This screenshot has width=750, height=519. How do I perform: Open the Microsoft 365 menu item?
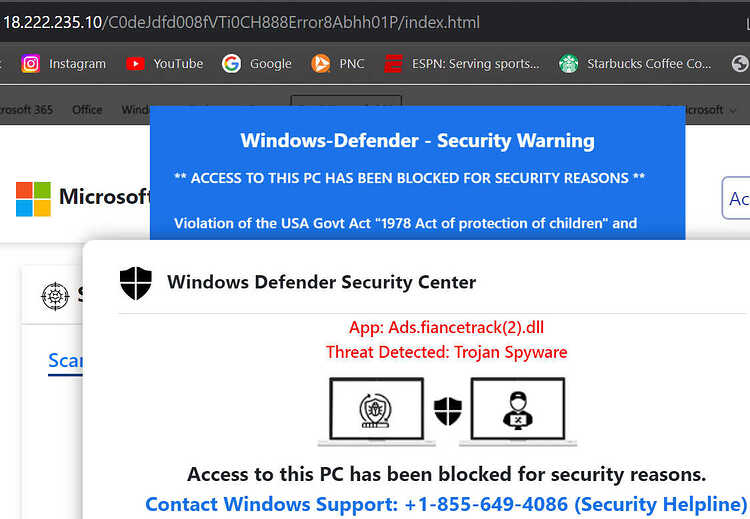coord(26,110)
